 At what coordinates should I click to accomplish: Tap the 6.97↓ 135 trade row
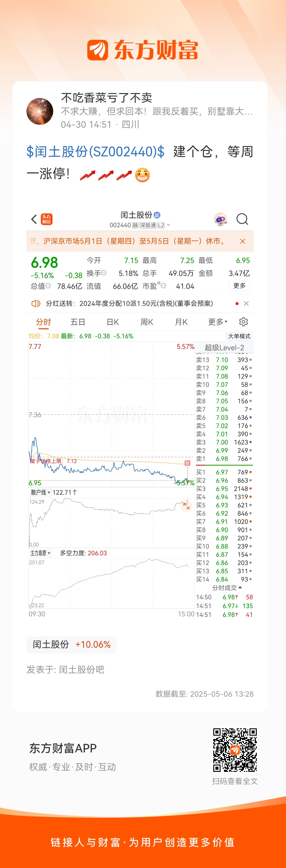(x=224, y=606)
